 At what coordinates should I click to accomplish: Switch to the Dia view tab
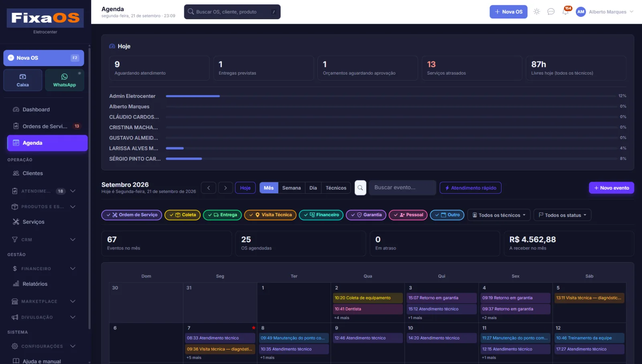coord(313,188)
